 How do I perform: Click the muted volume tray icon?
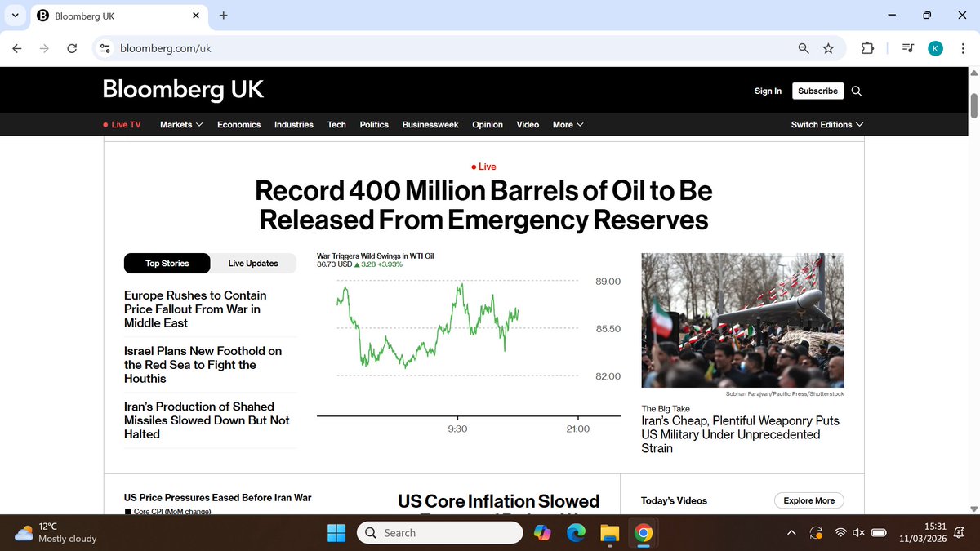pos(858,533)
